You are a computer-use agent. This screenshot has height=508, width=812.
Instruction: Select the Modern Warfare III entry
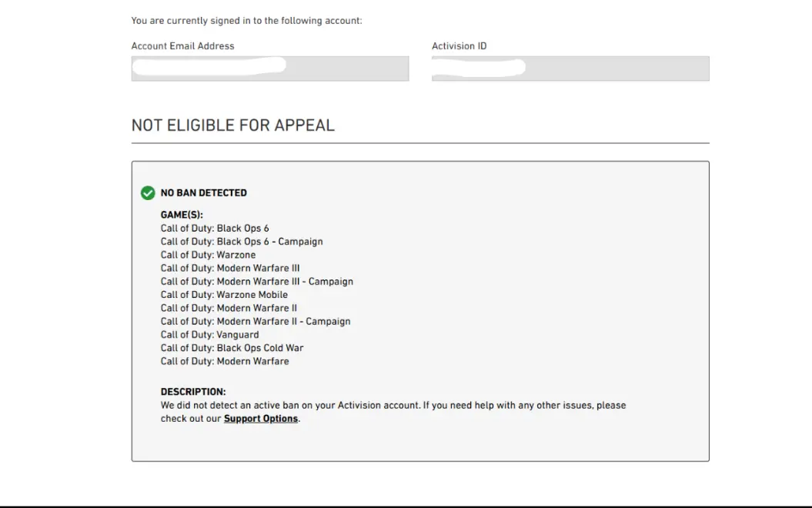tap(230, 269)
